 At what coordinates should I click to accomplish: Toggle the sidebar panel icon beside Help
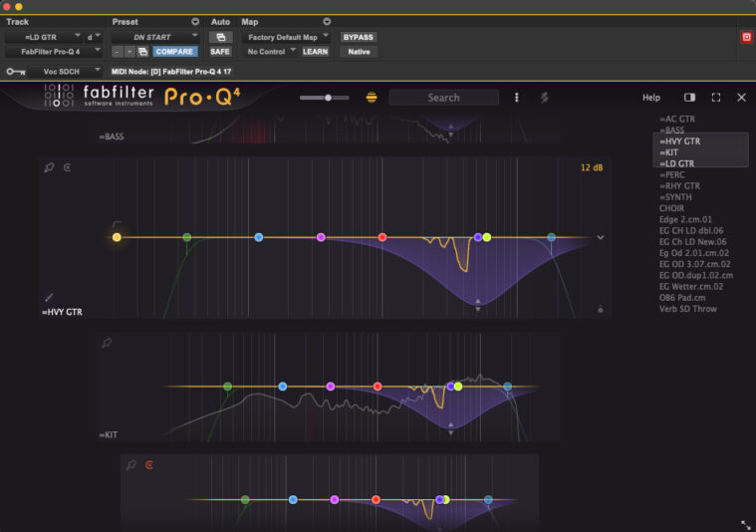click(x=689, y=98)
